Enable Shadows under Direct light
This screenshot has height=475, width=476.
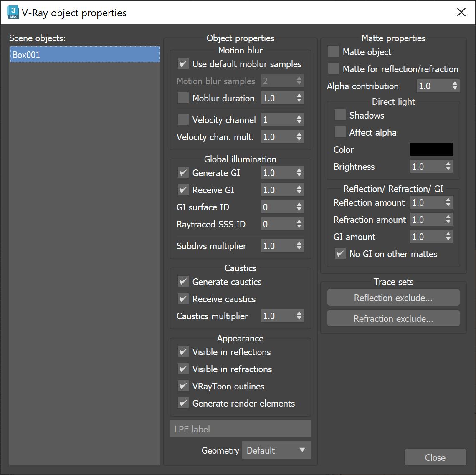(x=340, y=115)
